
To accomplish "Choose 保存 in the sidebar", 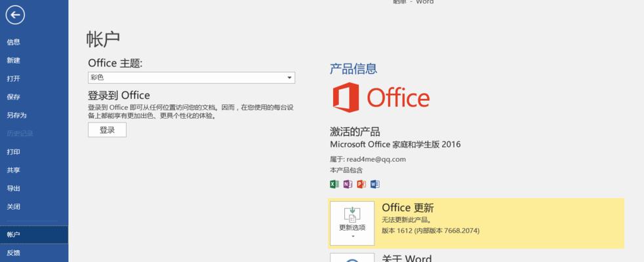I will click(x=34, y=97).
